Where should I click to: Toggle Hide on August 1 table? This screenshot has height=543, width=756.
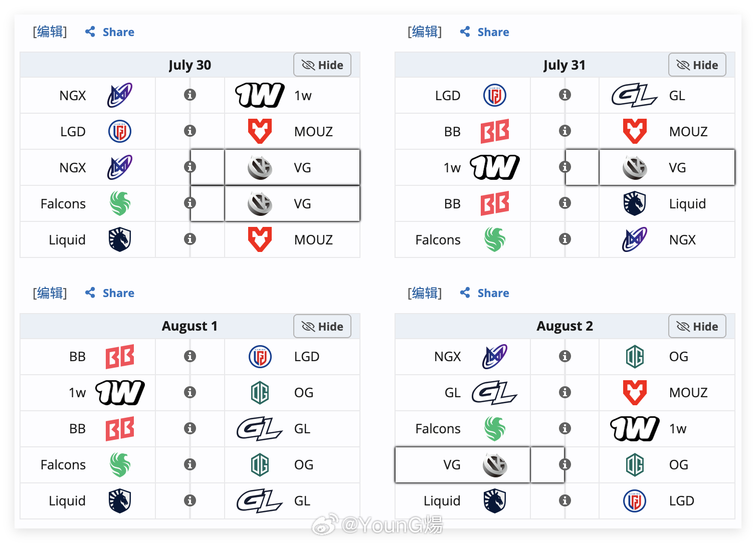pyautogui.click(x=322, y=327)
